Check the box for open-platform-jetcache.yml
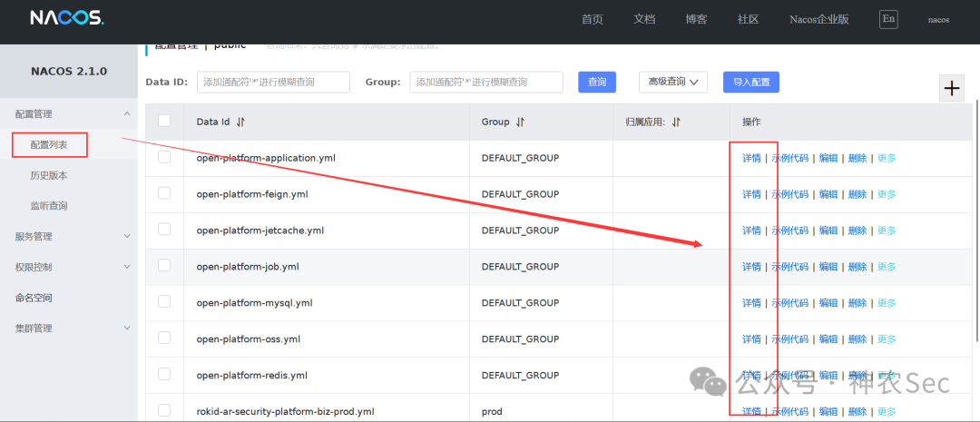The image size is (980, 422). [164, 230]
